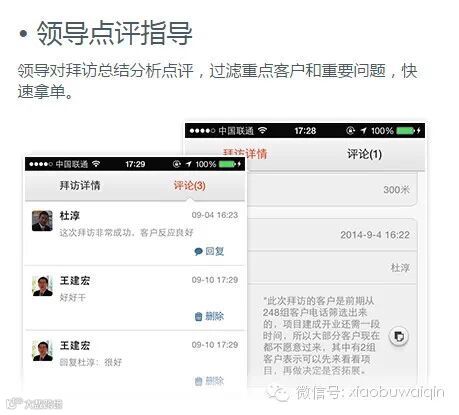Image resolution: width=459 pixels, height=415 pixels.
Task: Click the WeChat logo near 微信号 watermark
Action: [x=278, y=393]
